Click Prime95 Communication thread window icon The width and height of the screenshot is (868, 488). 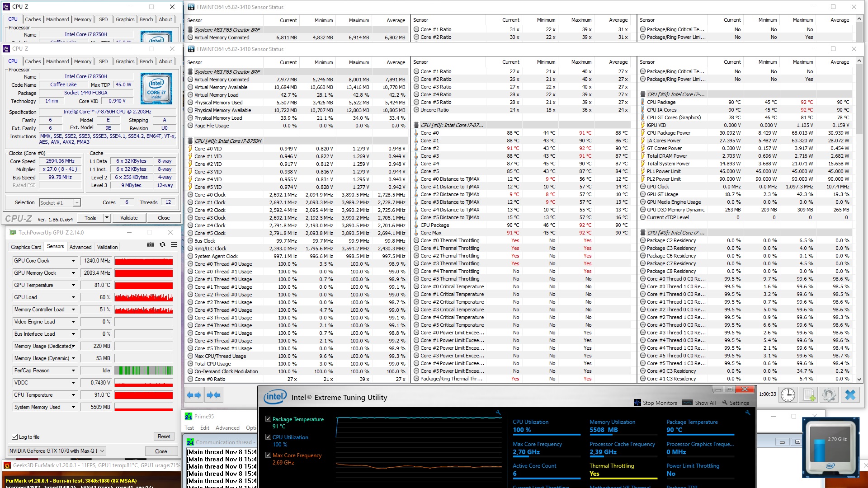(190, 442)
